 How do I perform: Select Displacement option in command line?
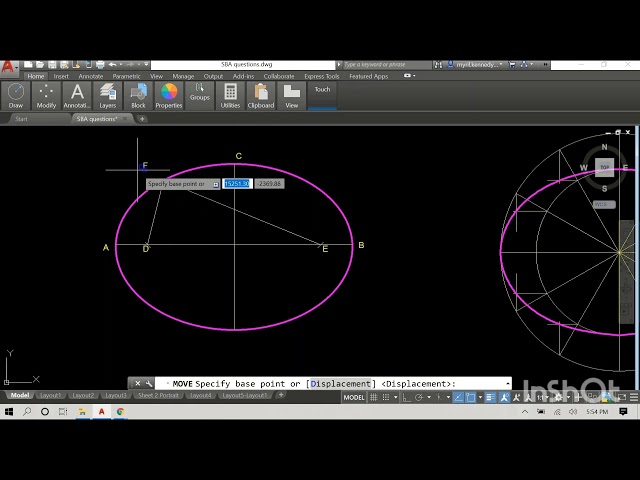pyautogui.click(x=341, y=384)
